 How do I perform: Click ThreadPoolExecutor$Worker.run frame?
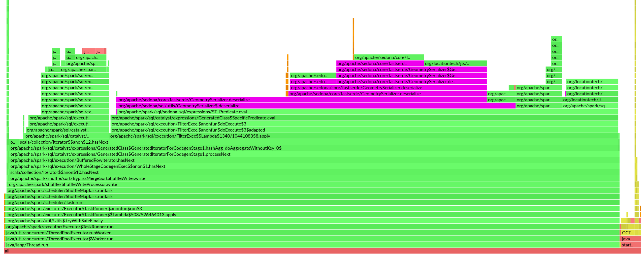(x=312, y=239)
